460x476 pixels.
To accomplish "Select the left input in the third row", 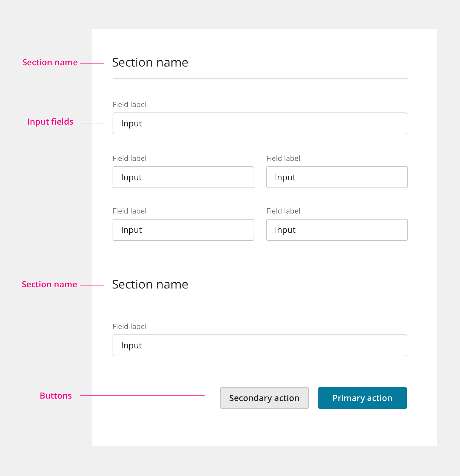I will click(x=183, y=230).
